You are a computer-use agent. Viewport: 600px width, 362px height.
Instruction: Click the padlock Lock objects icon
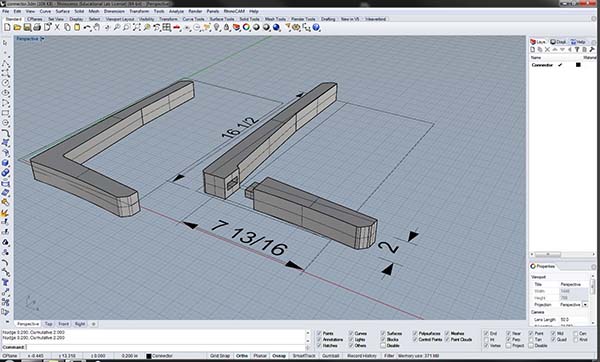tap(227, 27)
